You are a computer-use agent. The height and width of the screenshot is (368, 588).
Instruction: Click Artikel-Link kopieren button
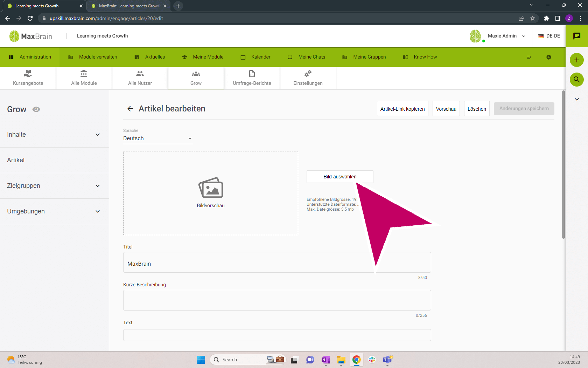pyautogui.click(x=402, y=109)
